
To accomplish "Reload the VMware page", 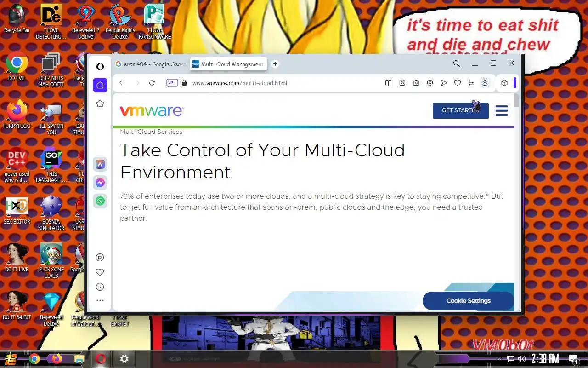I will (152, 83).
